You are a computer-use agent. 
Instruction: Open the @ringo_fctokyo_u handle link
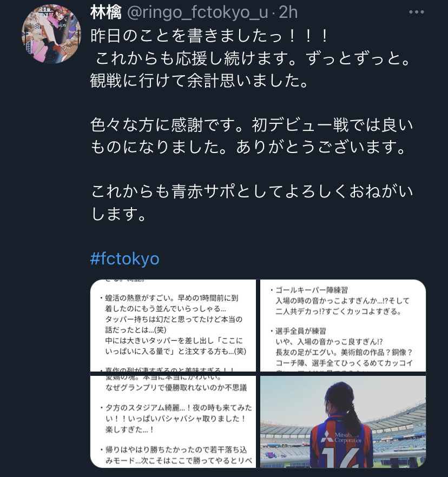[x=197, y=13]
